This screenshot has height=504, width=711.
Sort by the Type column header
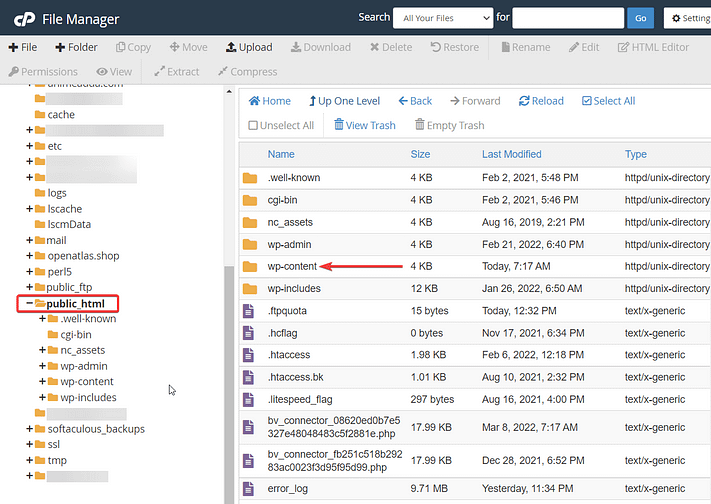coord(636,154)
